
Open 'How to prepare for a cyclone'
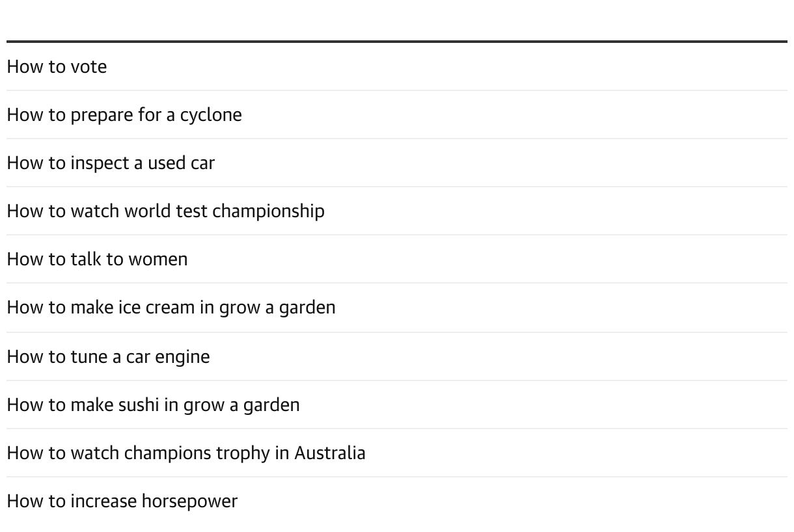(x=124, y=115)
